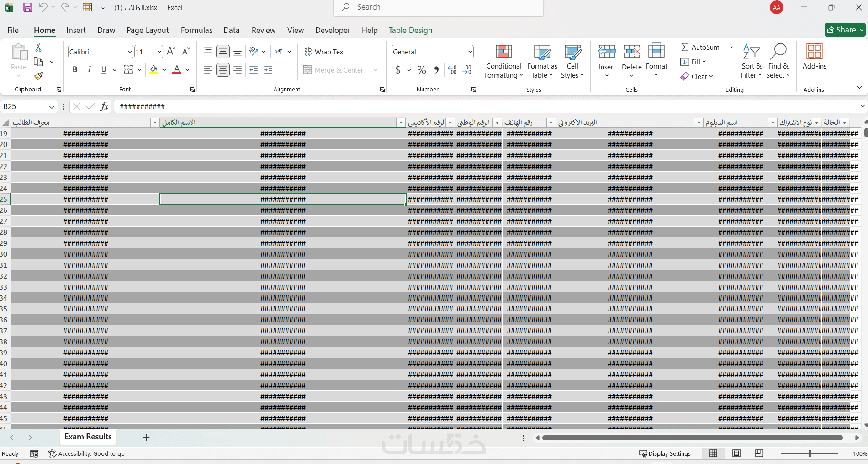Switch to the Formulas tab
This screenshot has width=868, height=464.
pos(196,30)
